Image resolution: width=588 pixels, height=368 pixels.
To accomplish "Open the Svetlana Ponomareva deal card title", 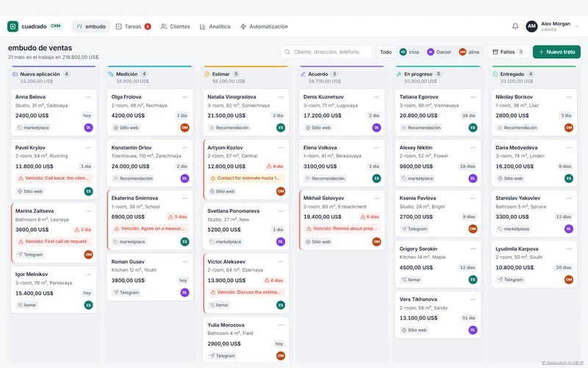I will click(233, 211).
